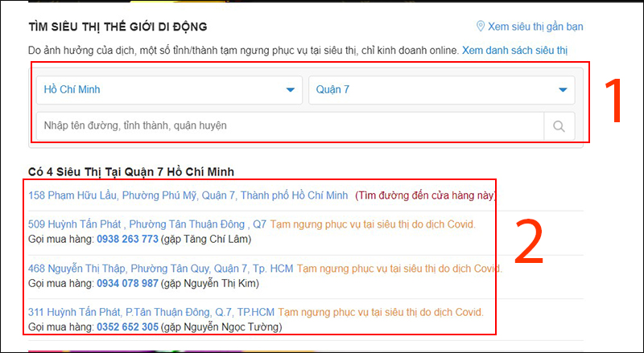The image size is (644, 353).
Task: Call phone number 0352 652 305
Action: tap(127, 327)
